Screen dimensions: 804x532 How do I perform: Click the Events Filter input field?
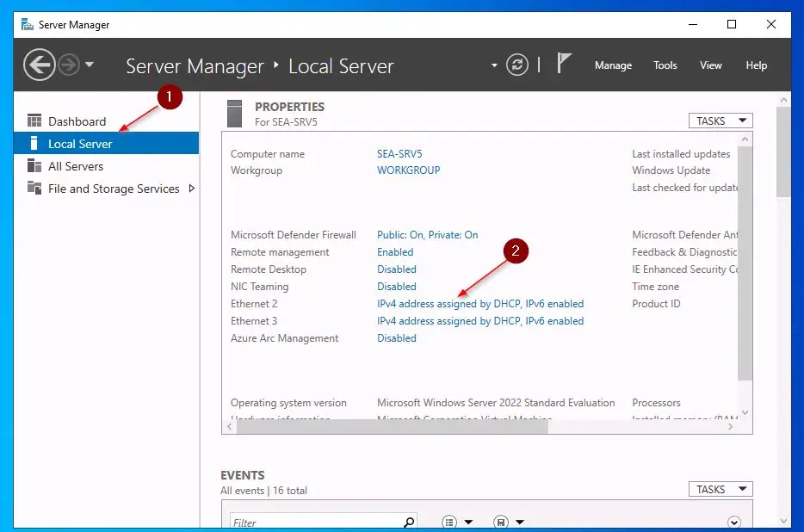[x=317, y=522]
